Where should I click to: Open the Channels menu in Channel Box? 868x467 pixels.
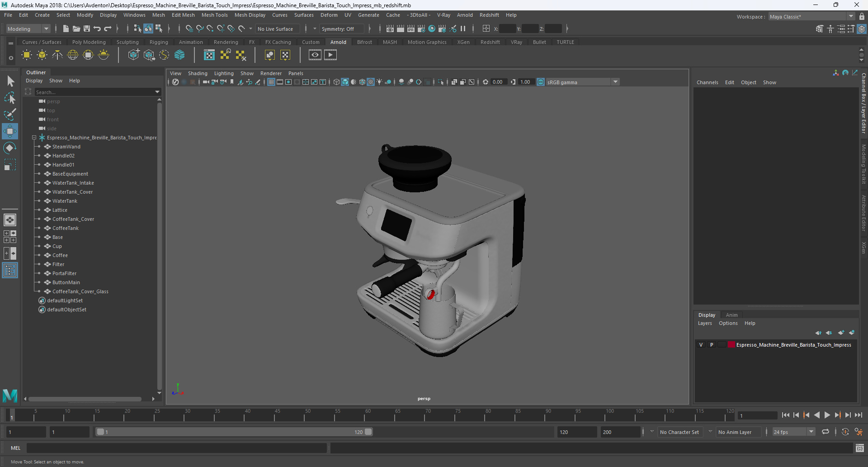(x=707, y=82)
